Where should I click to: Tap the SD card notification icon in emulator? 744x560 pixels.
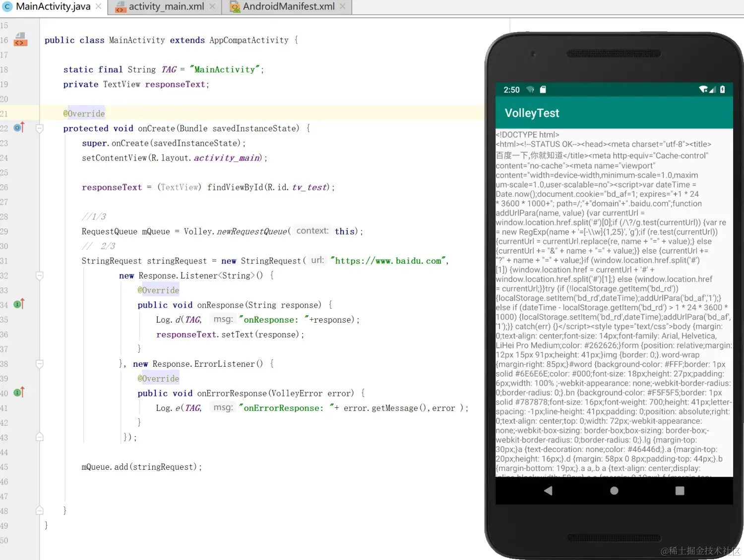(543, 90)
